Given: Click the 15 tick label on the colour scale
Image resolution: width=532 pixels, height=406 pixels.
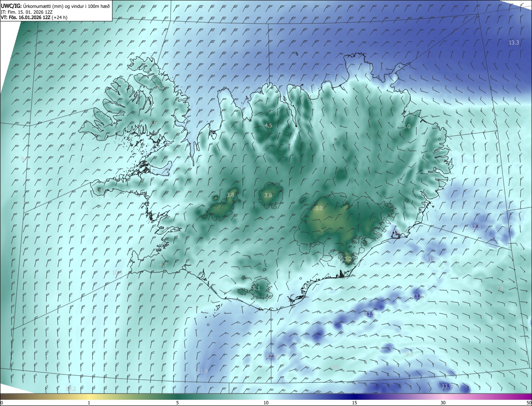Looking at the screenshot, I should [355, 403].
